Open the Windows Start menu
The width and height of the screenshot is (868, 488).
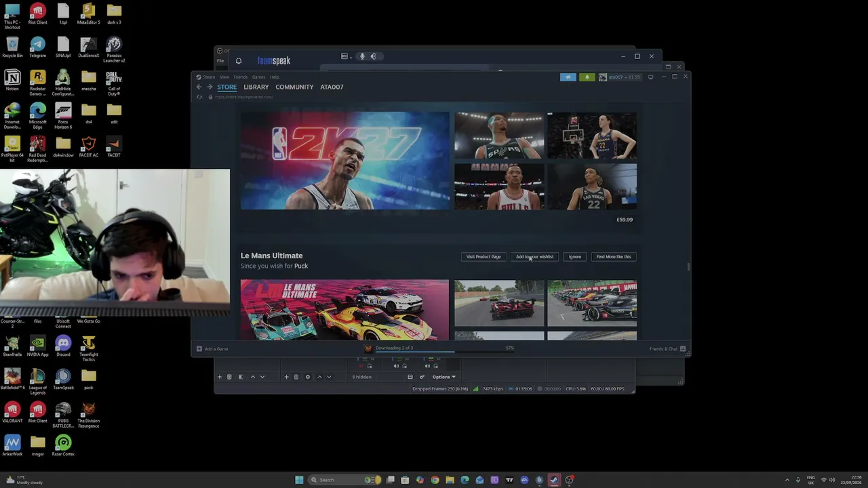[x=299, y=480]
